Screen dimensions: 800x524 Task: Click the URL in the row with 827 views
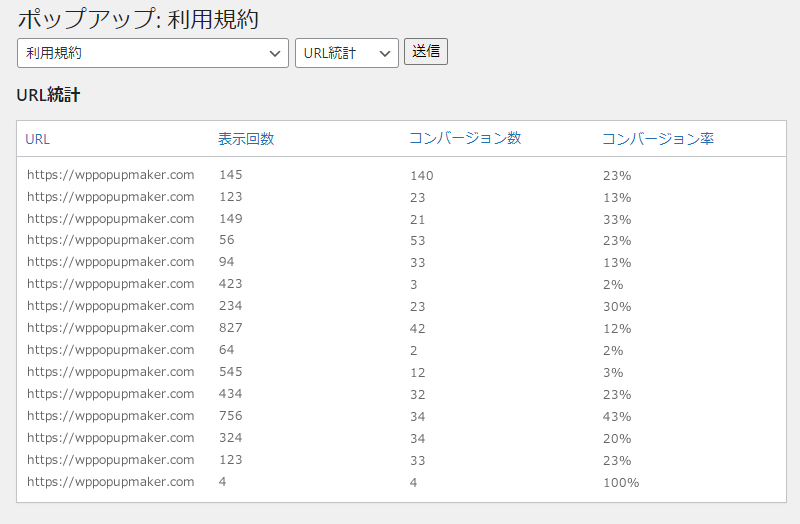(111, 328)
